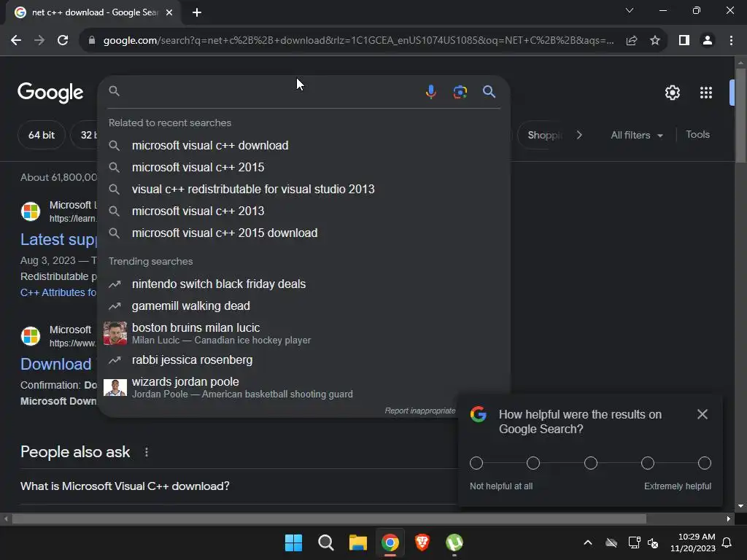Rate results 'Extremely helpful' radio
747x560 pixels.
pos(705,463)
